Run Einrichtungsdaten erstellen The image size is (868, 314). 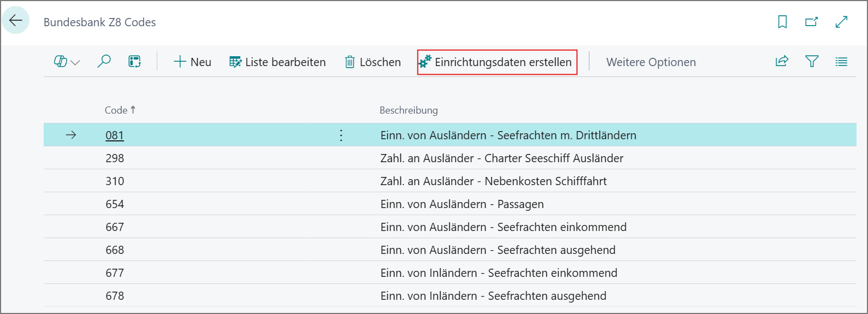(497, 62)
